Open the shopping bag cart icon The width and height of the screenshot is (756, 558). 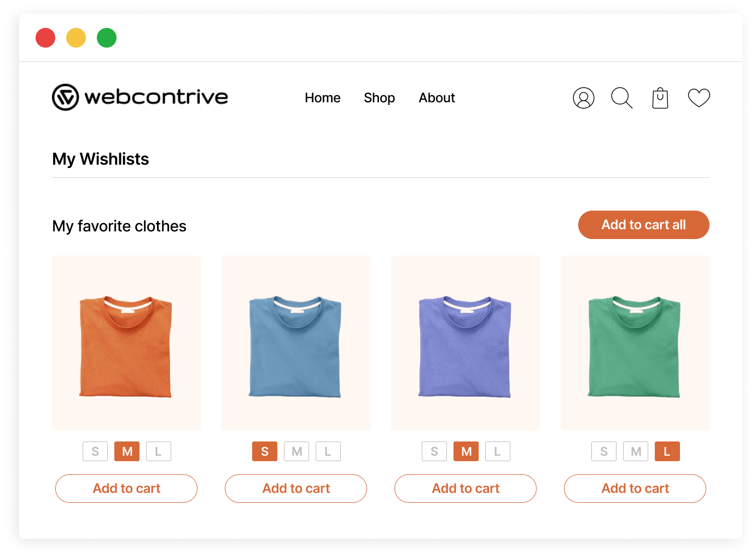660,98
